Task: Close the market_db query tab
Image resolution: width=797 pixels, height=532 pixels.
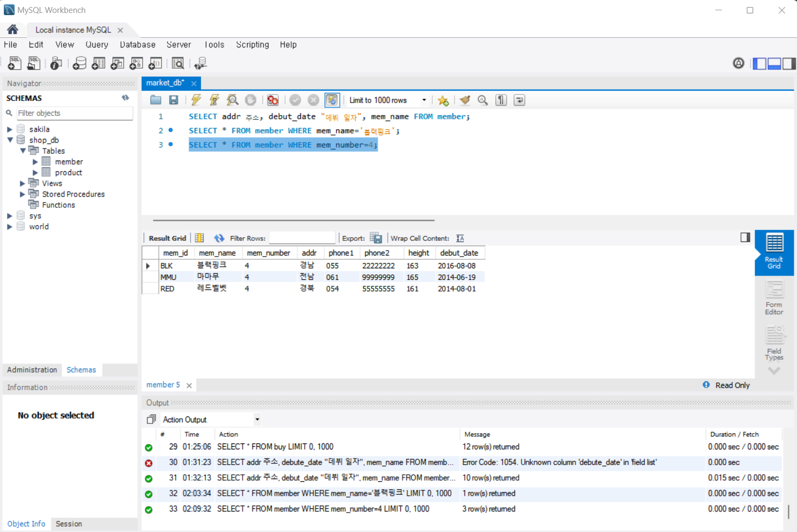Action: click(193, 83)
